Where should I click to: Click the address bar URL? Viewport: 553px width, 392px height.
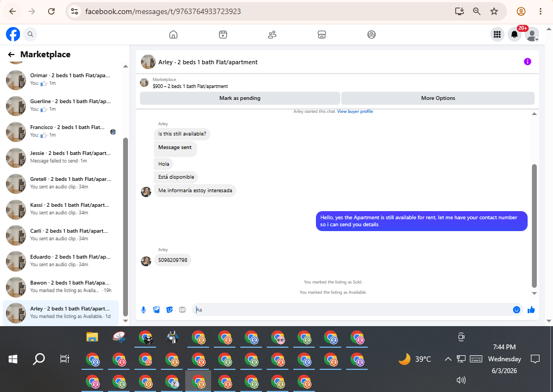[163, 11]
